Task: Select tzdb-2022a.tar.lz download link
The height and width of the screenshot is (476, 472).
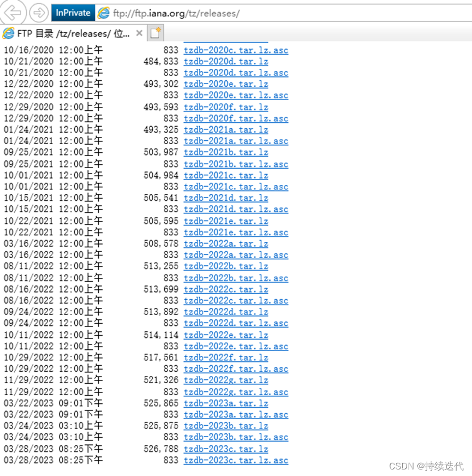Action: click(x=225, y=243)
